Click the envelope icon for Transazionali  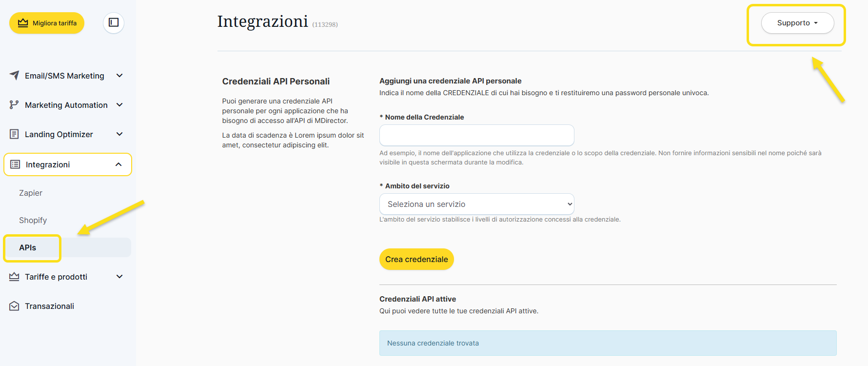14,306
